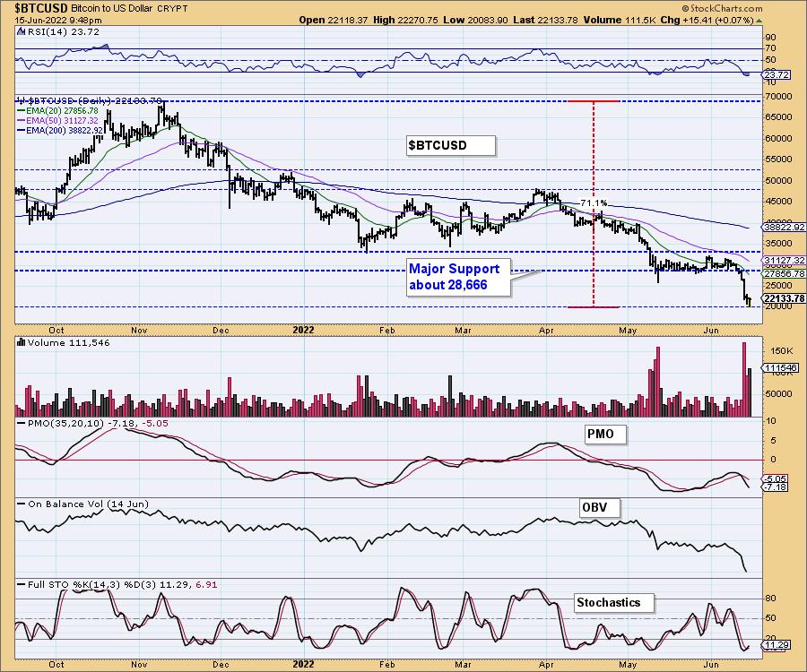Click the 31127.32 price tag on right axis
807x672 pixels.
coord(784,261)
